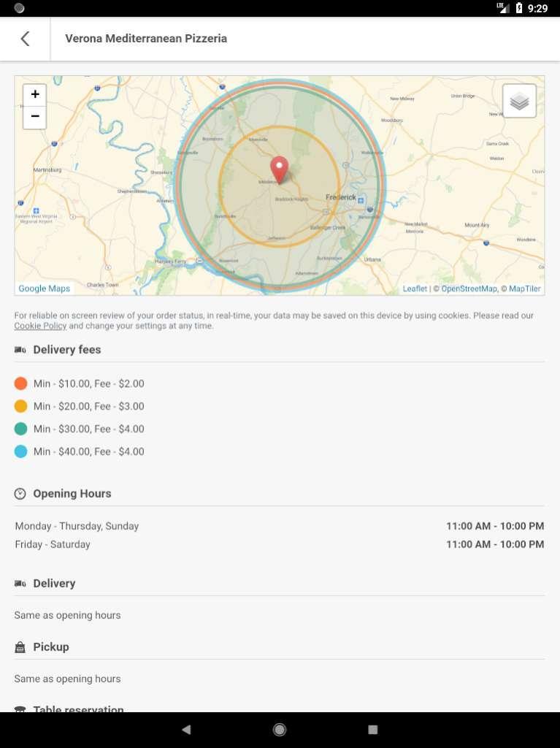Select 'Min - $10.00, Fee - $2.00' text
The width and height of the screenshot is (560, 748).
point(89,383)
